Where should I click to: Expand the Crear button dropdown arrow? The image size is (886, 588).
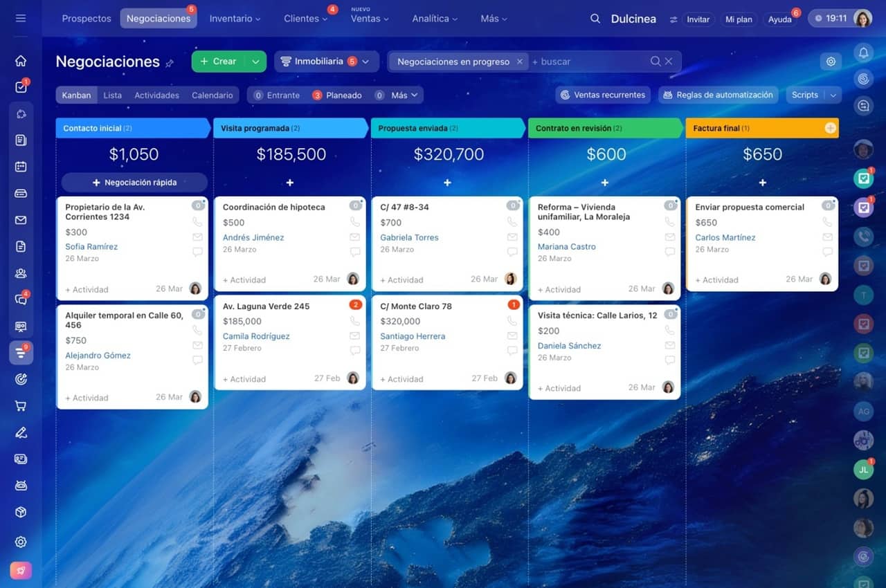point(255,62)
